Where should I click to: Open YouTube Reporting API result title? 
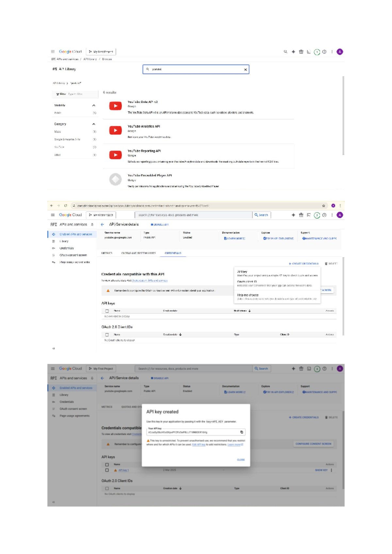(x=144, y=151)
